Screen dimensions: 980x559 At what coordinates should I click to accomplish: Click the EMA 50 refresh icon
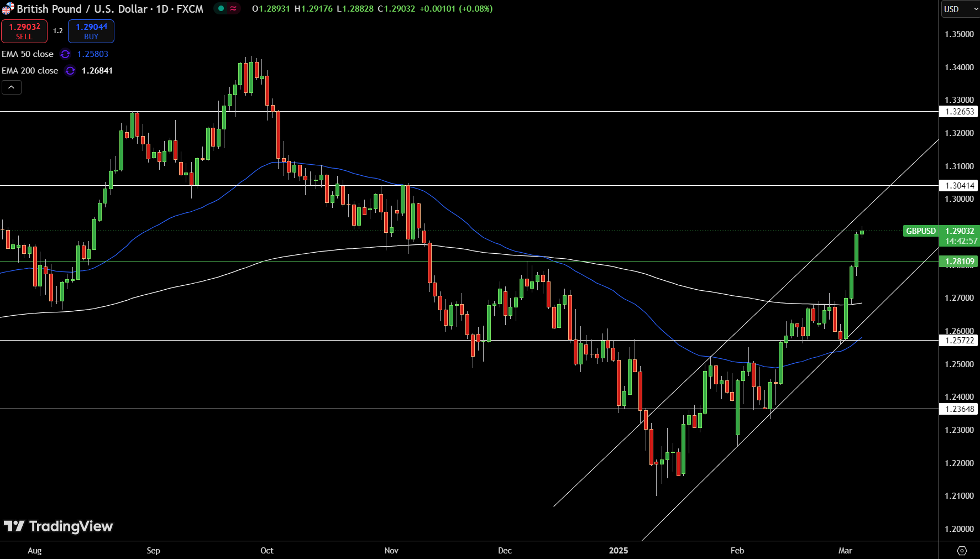point(65,54)
